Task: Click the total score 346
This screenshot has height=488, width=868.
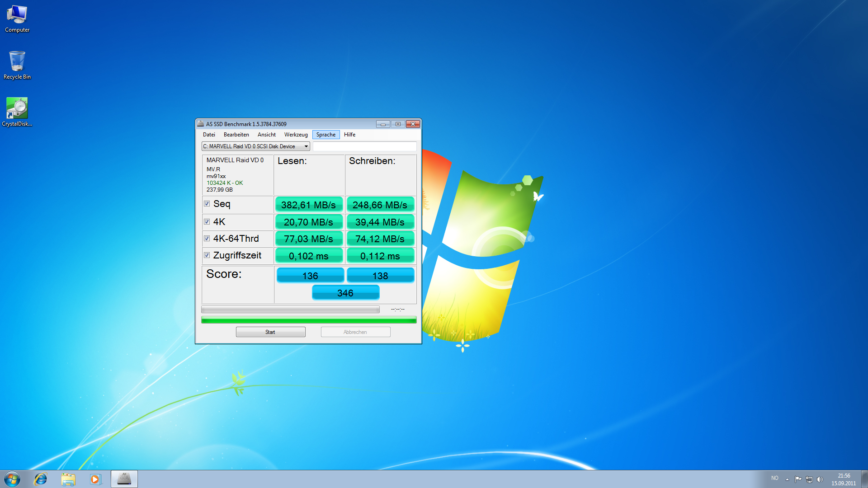Action: tap(345, 293)
